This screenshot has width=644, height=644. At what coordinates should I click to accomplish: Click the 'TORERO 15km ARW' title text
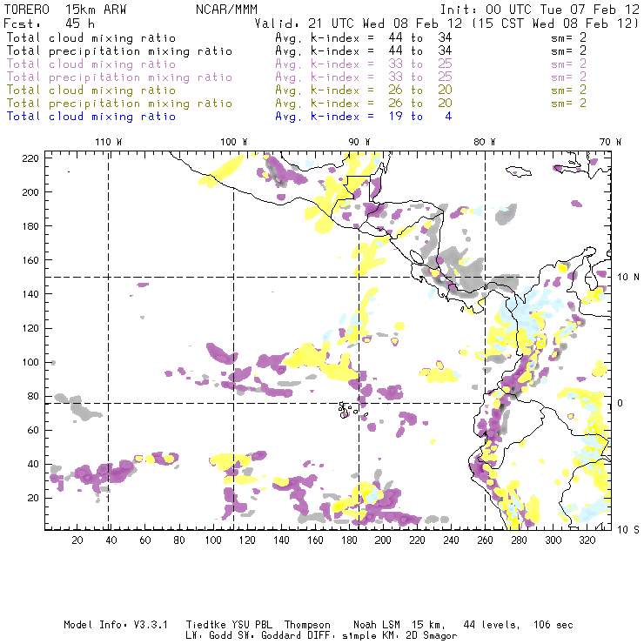(x=65, y=10)
